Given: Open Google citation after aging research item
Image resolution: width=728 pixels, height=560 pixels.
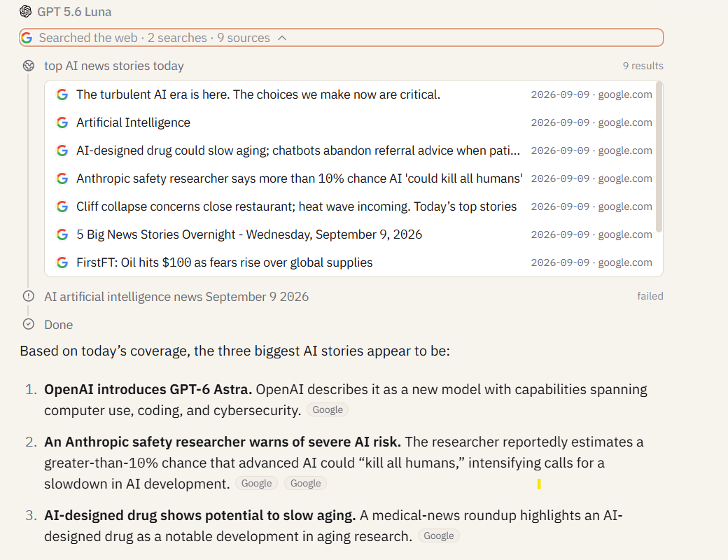Looking at the screenshot, I should pos(439,535).
